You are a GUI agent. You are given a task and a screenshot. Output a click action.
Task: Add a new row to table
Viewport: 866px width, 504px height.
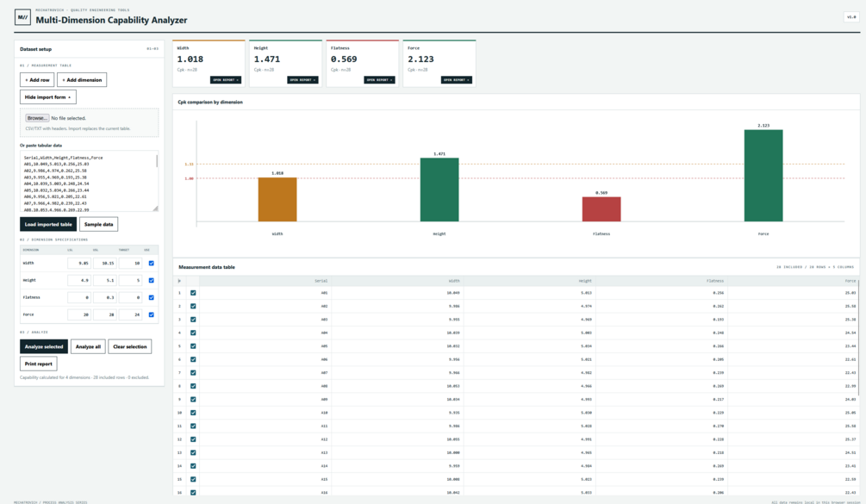pyautogui.click(x=37, y=80)
